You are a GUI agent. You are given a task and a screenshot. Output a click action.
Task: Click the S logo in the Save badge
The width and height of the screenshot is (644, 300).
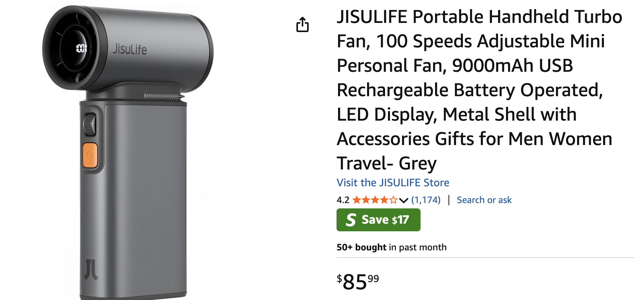(351, 220)
